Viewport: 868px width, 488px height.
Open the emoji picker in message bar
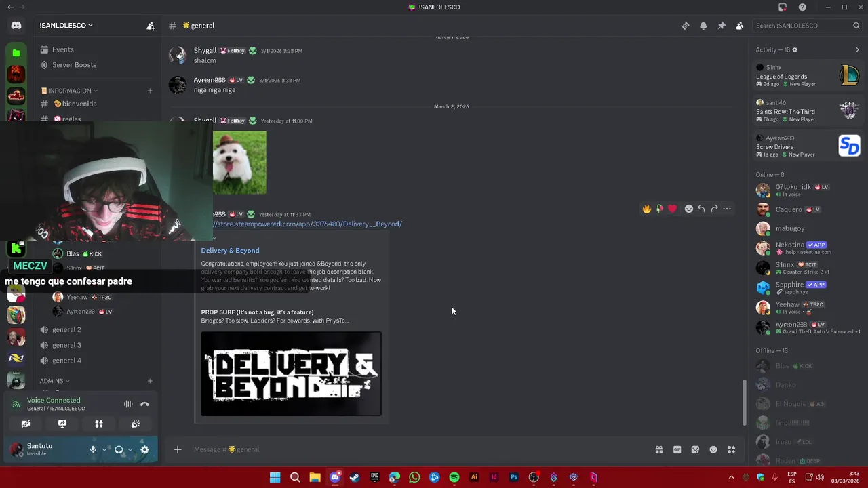tap(713, 449)
